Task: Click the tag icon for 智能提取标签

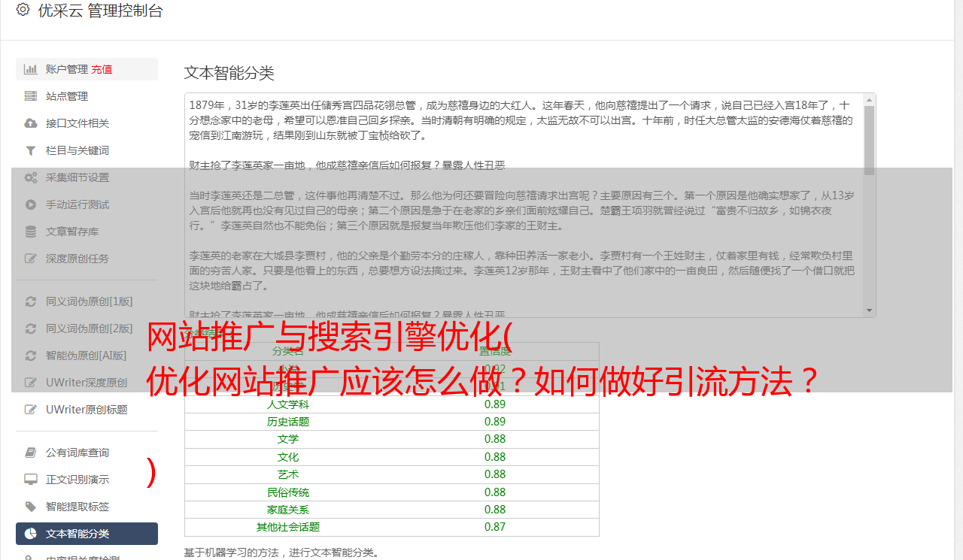Action: 31,507
